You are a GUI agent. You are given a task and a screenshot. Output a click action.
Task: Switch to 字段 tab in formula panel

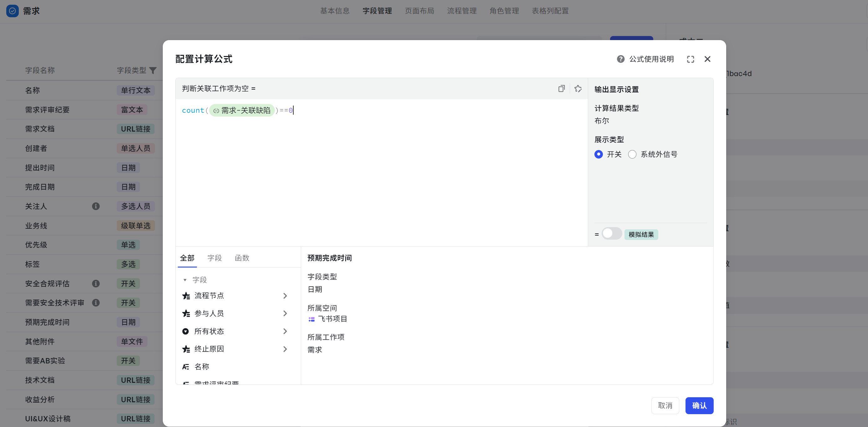tap(215, 258)
